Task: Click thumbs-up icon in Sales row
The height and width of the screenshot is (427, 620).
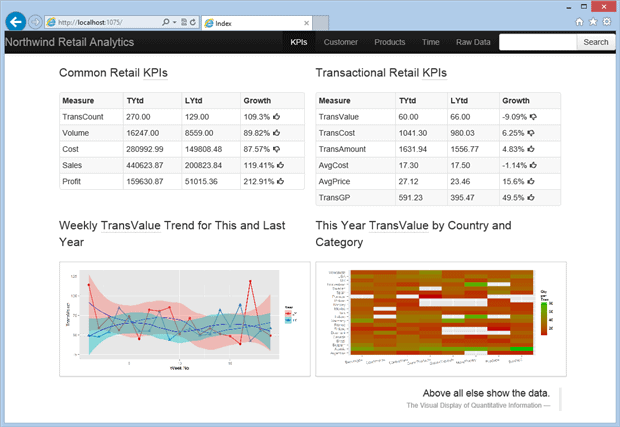Action: coord(280,165)
